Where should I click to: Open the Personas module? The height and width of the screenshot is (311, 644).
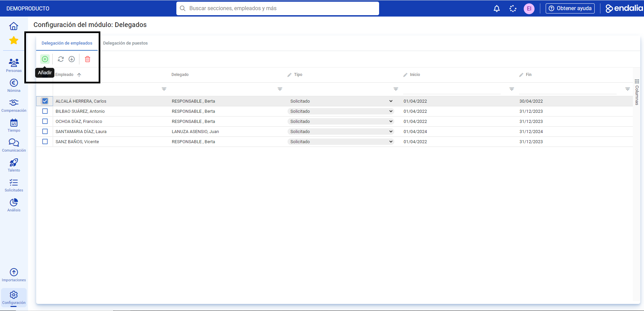14,65
